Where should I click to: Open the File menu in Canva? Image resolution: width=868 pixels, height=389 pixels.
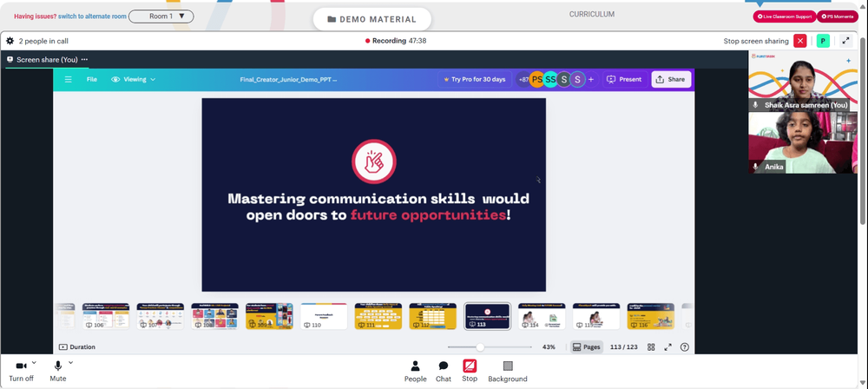click(x=92, y=79)
